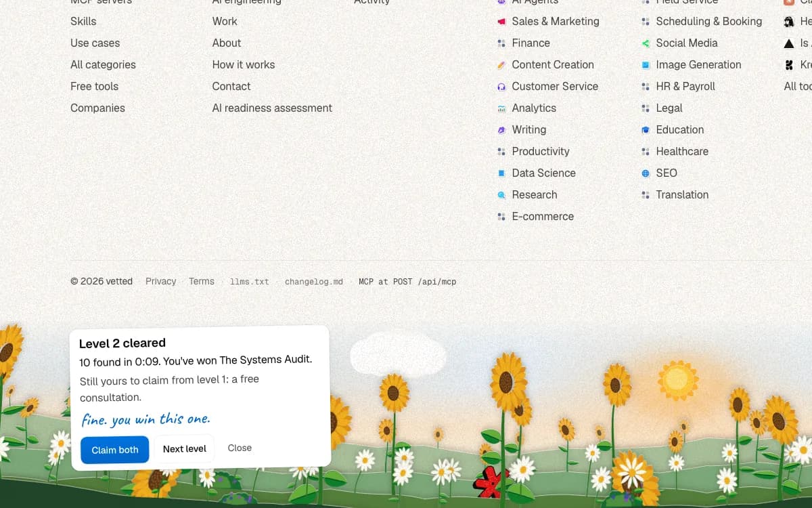812x508 pixels.
Task: Open the Data Science category
Action: 544,173
